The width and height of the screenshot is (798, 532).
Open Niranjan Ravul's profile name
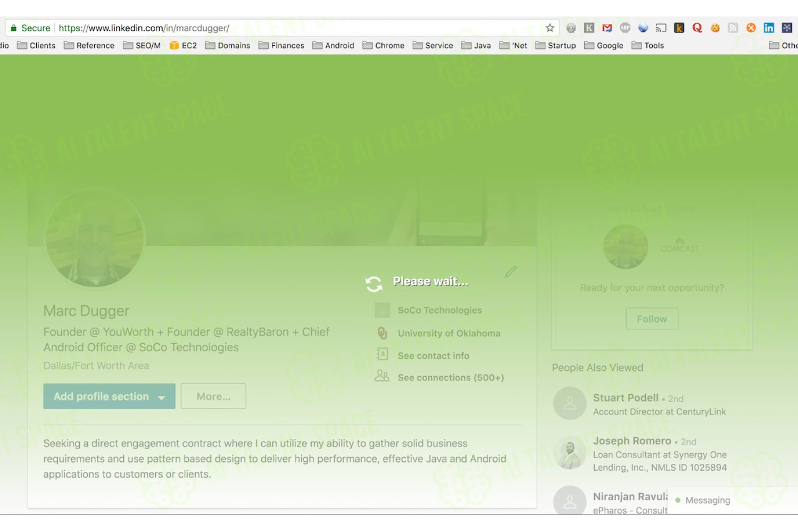630,496
